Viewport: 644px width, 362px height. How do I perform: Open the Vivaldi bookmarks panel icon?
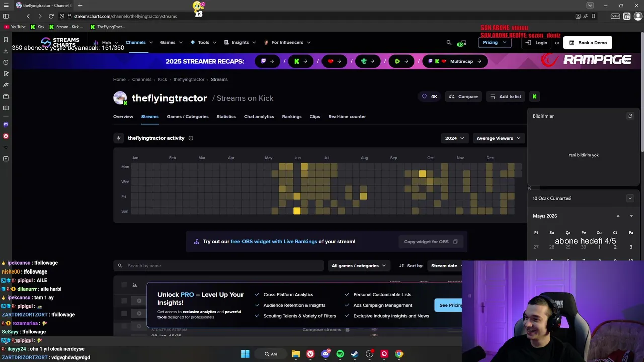(x=6, y=39)
